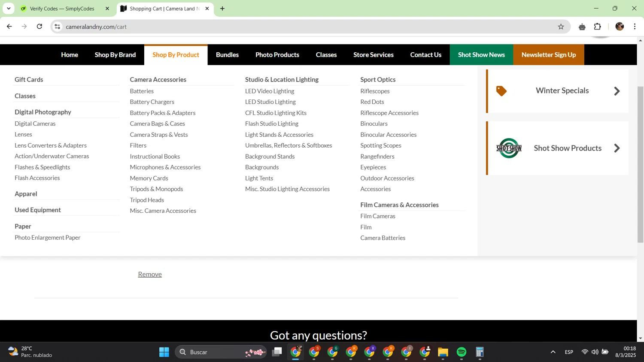Open Flashes & Speedlights link

point(43,167)
